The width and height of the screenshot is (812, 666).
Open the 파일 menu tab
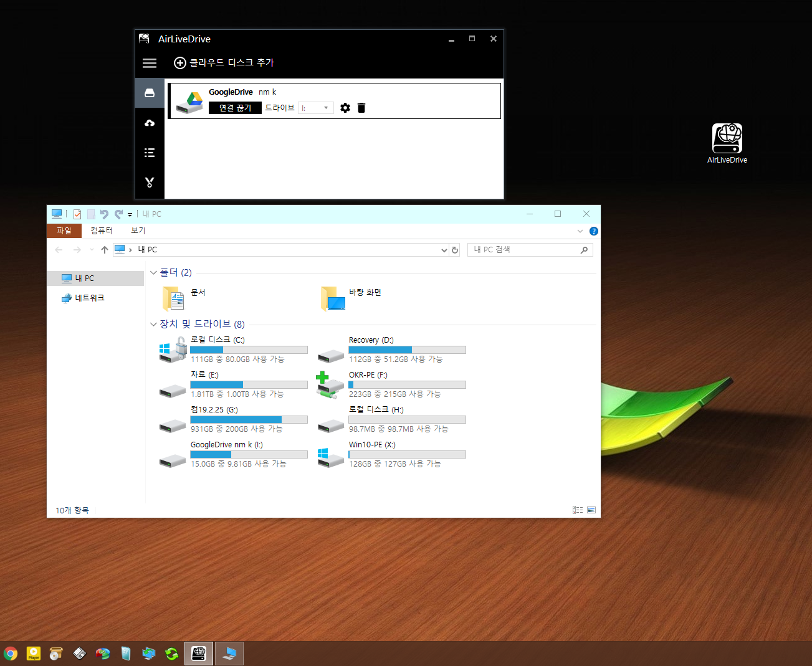[64, 231]
